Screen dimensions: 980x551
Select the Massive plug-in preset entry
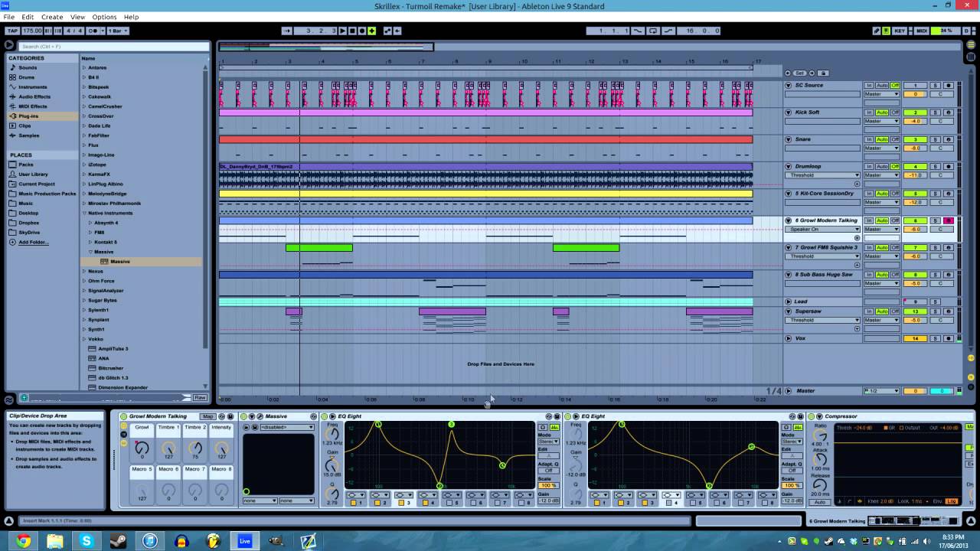point(120,262)
